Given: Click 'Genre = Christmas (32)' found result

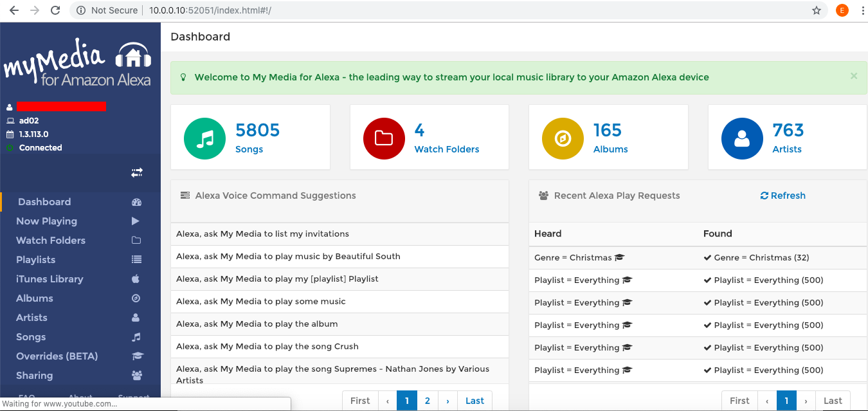Looking at the screenshot, I should pos(756,258).
